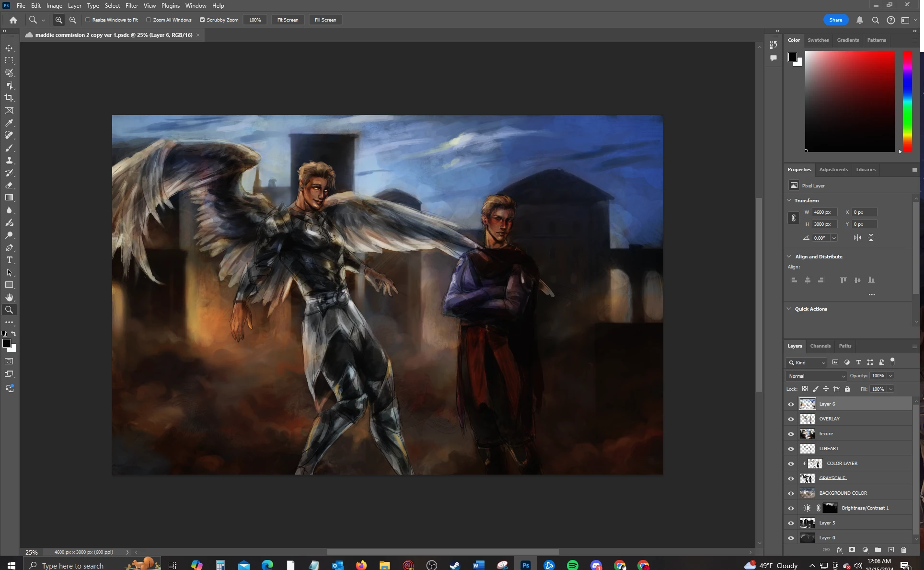This screenshot has width=924, height=570.
Task: Switch to the Channels tab
Action: (820, 346)
